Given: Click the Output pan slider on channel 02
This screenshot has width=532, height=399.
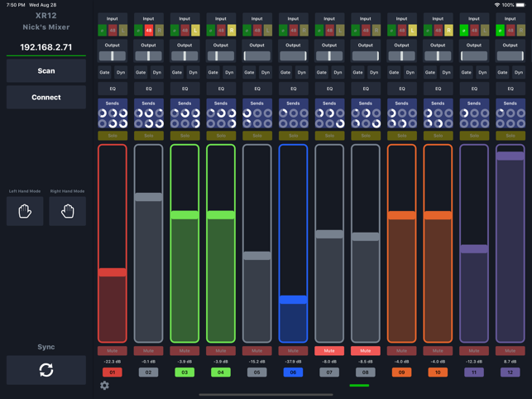Looking at the screenshot, I should pyautogui.click(x=149, y=55).
